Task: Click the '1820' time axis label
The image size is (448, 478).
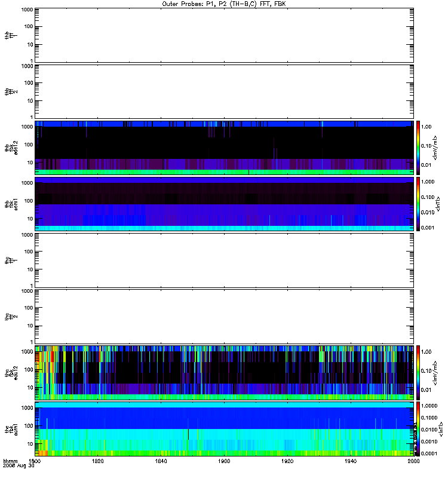Action: pos(97,461)
